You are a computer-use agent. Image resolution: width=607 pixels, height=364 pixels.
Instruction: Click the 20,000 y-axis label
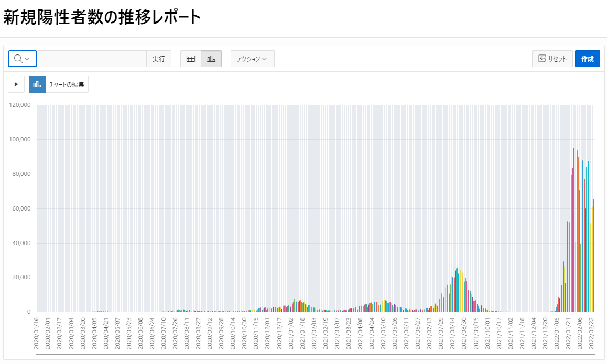click(21, 278)
